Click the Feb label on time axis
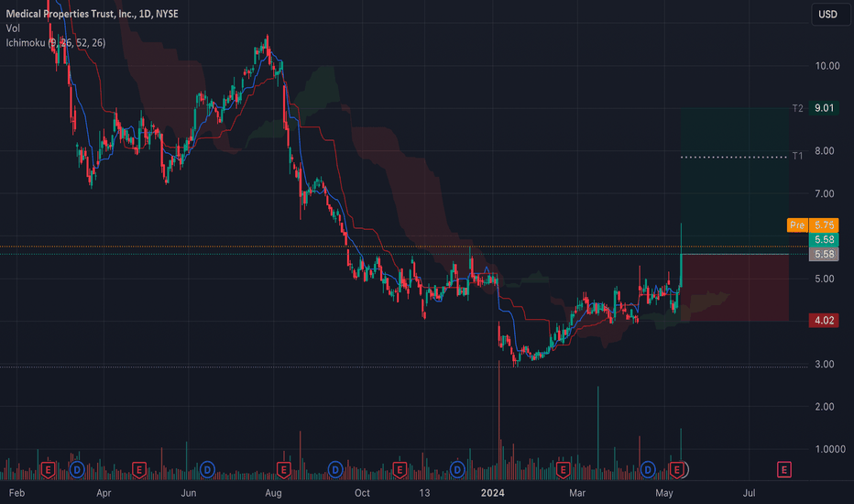 click(x=16, y=493)
